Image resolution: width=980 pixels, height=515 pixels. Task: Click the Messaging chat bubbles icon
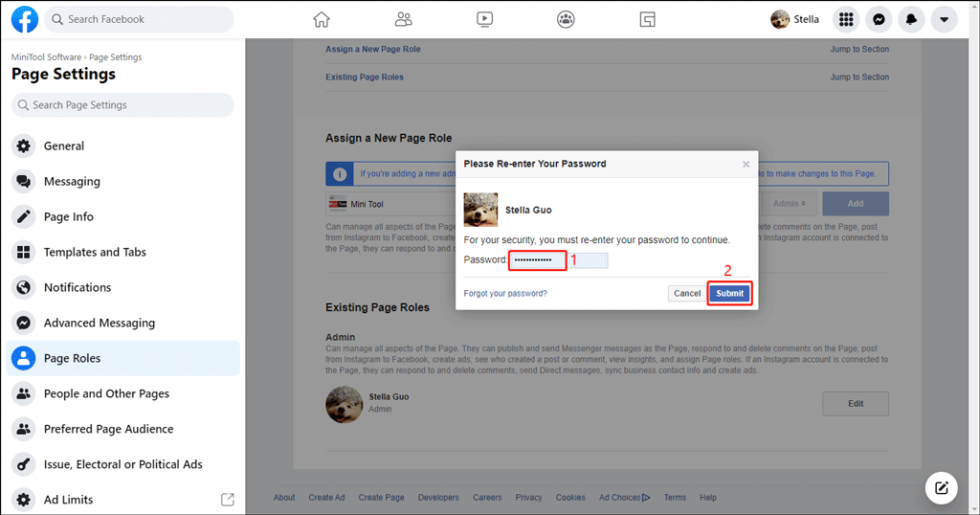click(23, 181)
